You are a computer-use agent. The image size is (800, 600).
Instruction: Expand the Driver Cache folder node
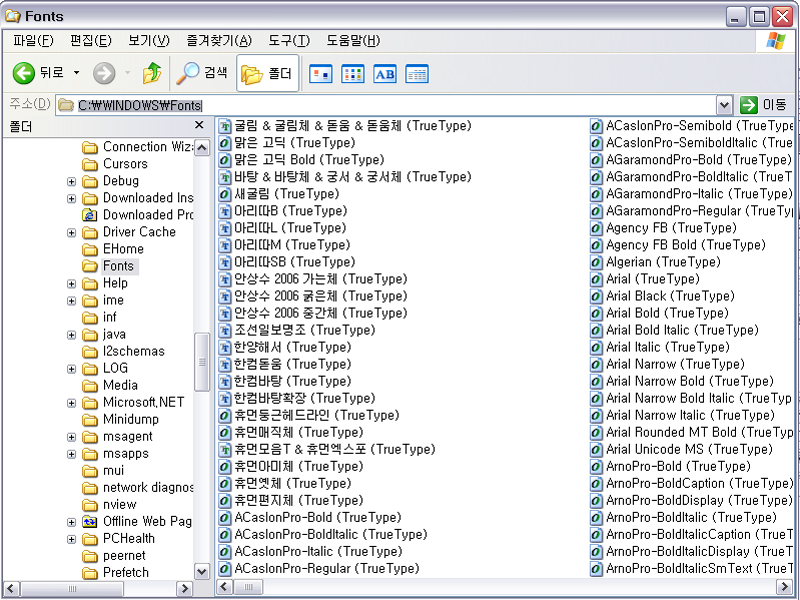coord(71,233)
